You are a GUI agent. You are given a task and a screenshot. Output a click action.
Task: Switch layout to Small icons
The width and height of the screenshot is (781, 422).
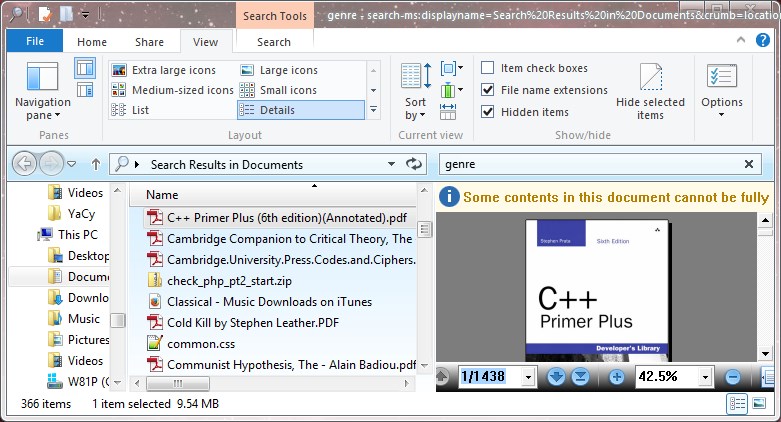[278, 90]
